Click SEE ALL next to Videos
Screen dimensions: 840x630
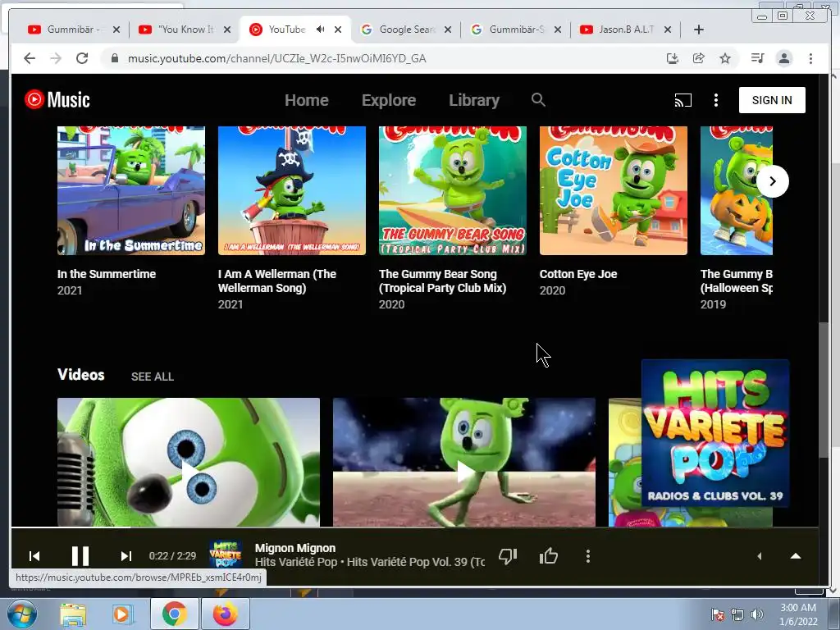[152, 377]
